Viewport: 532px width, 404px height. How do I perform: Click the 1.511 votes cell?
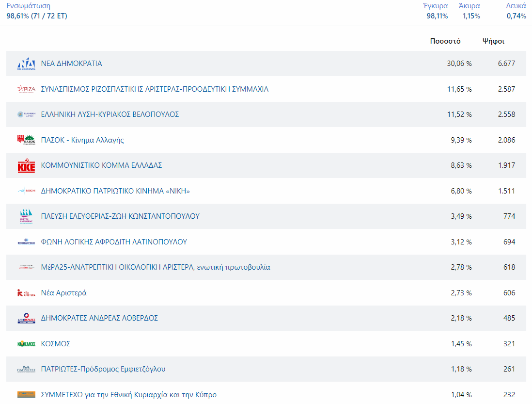(506, 191)
